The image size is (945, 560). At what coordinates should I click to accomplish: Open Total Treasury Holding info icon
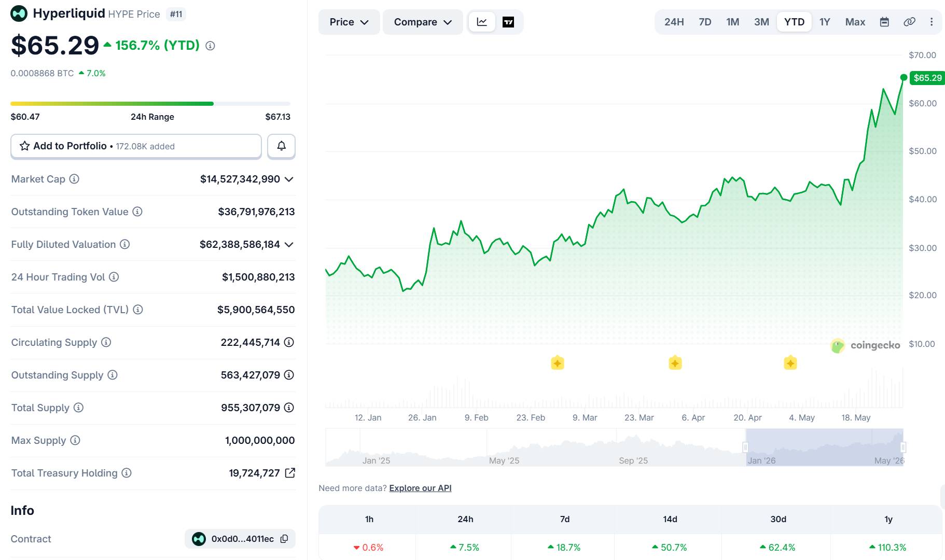127,473
